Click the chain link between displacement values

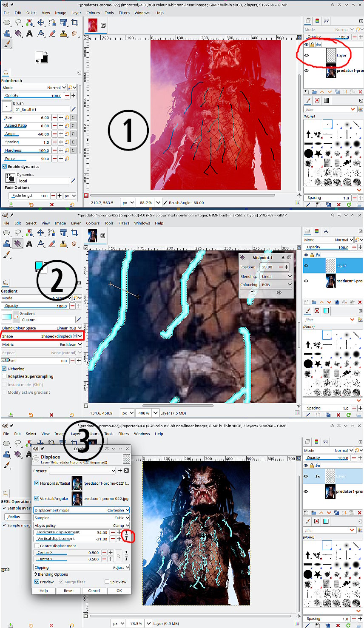point(126,536)
